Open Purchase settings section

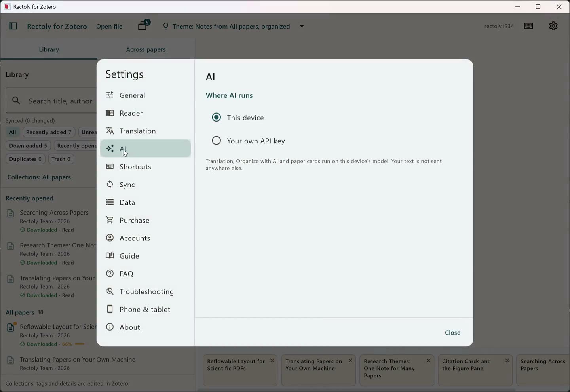(x=145, y=220)
